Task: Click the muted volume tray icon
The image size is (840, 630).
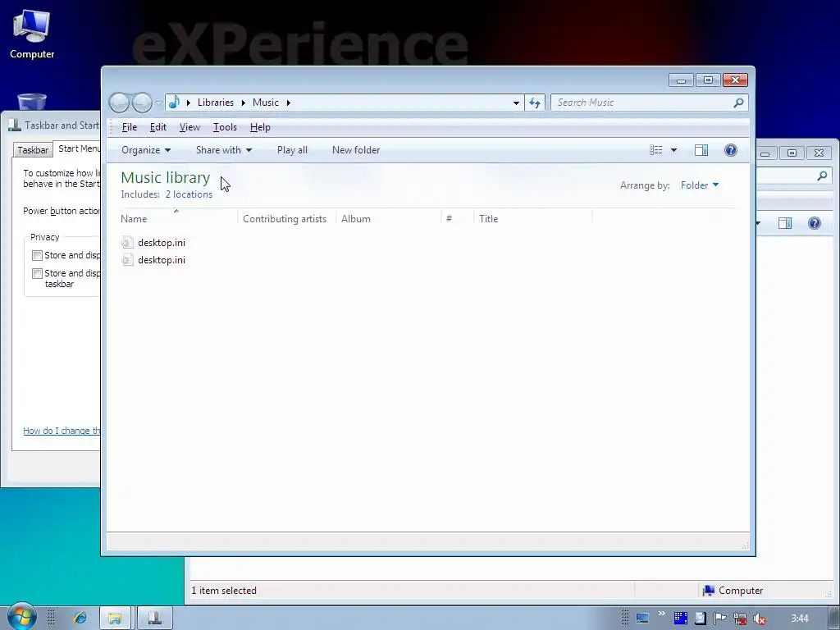Action: click(759, 619)
